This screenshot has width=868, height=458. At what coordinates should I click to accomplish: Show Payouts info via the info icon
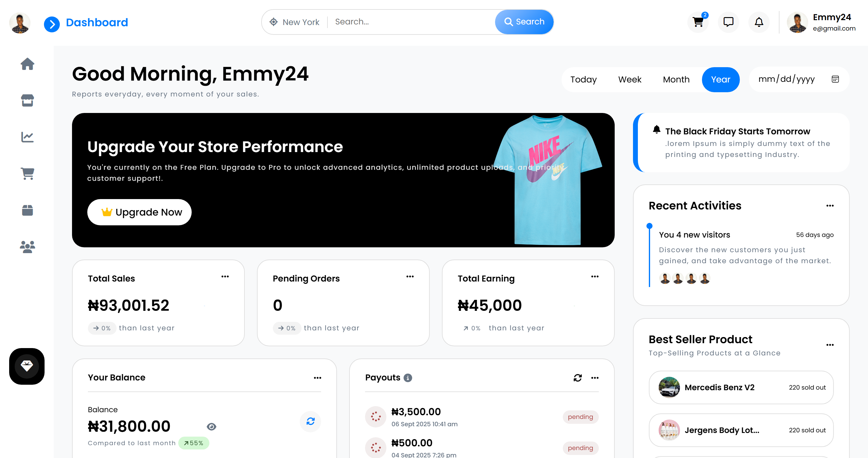coord(408,378)
